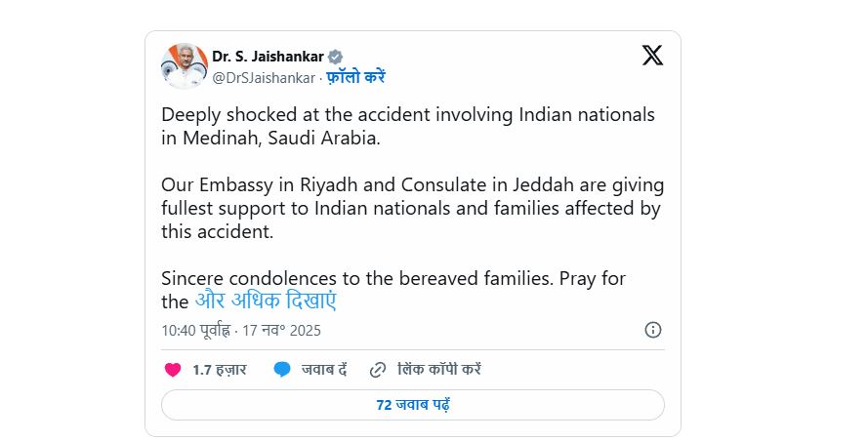
Task: Click the X logo in tweet corner
Action: (x=652, y=56)
